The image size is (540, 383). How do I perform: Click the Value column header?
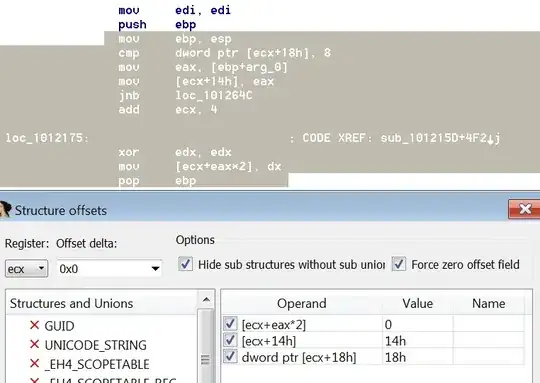(417, 303)
